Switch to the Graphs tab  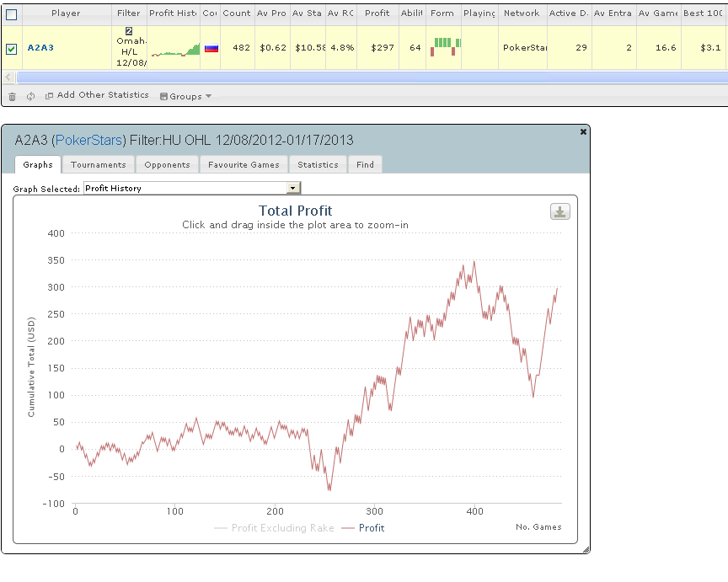[38, 165]
